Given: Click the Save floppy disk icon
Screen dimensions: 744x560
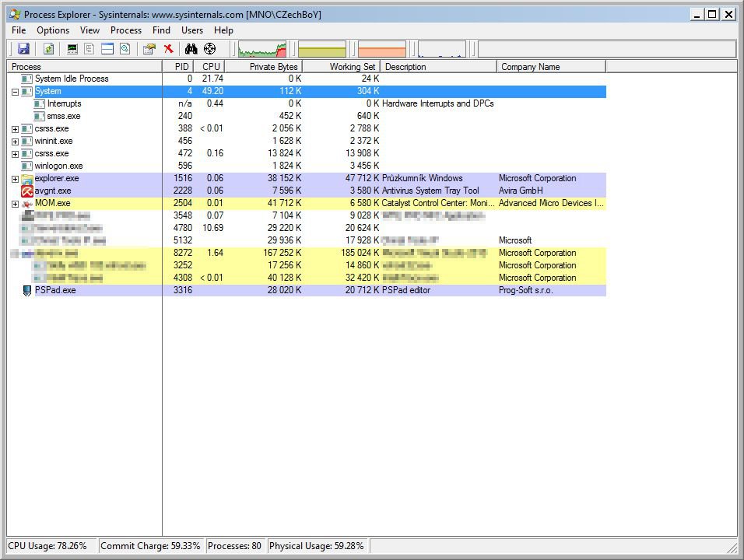Looking at the screenshot, I should [23, 48].
